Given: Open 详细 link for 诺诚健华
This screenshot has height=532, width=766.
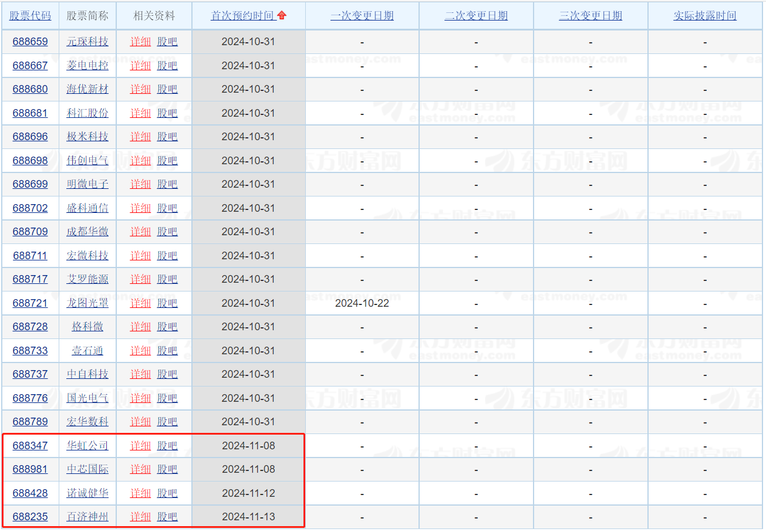Looking at the screenshot, I should click(x=140, y=493).
